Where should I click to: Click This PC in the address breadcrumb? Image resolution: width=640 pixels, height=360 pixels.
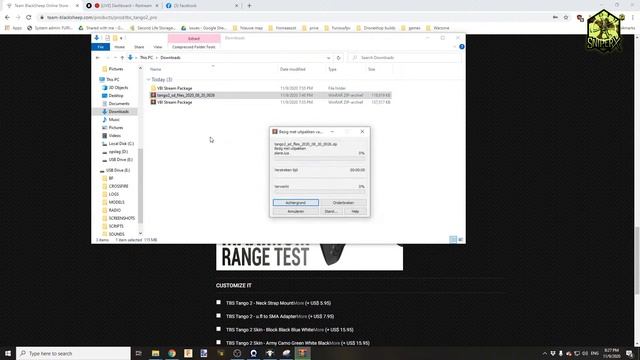tap(146, 58)
